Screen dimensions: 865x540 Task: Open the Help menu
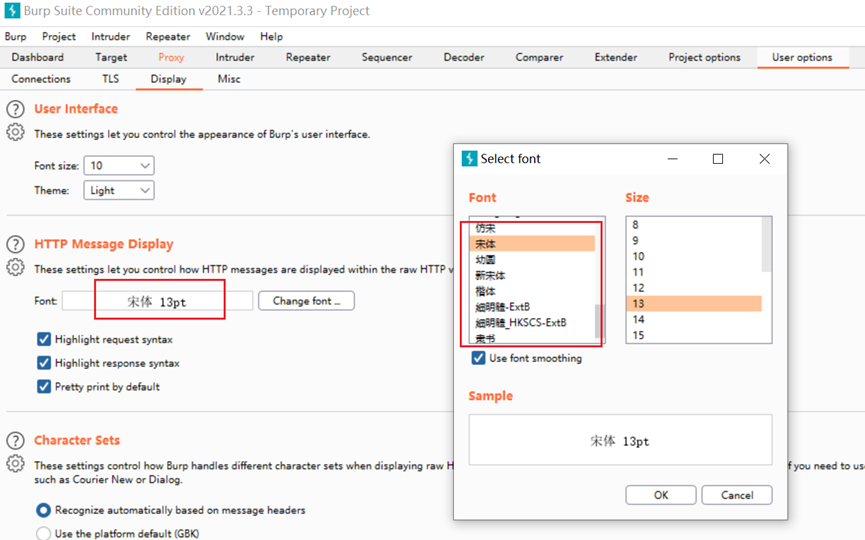click(x=271, y=36)
